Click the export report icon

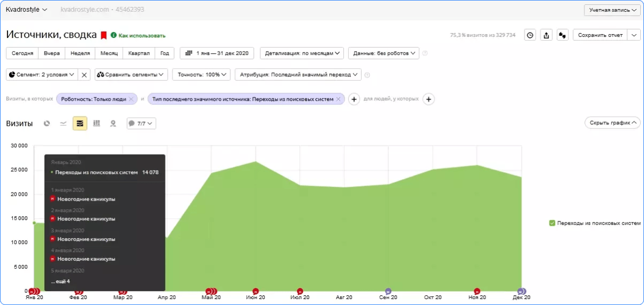point(546,35)
